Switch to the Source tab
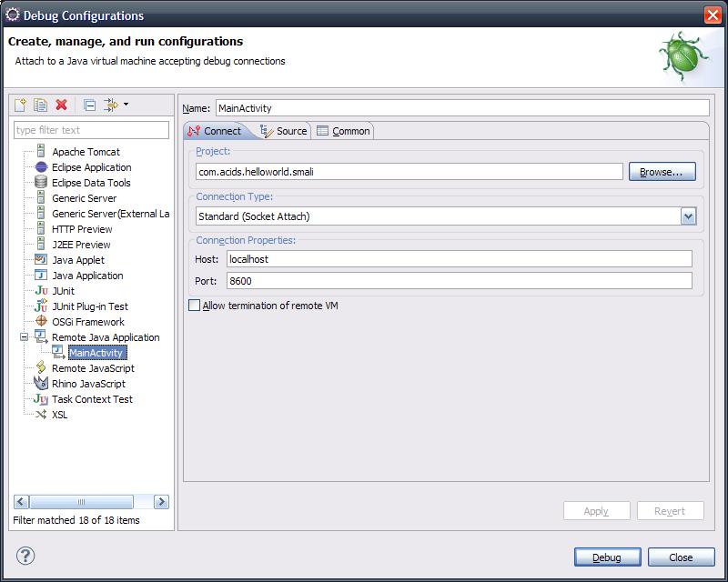This screenshot has height=582, width=728. point(283,131)
